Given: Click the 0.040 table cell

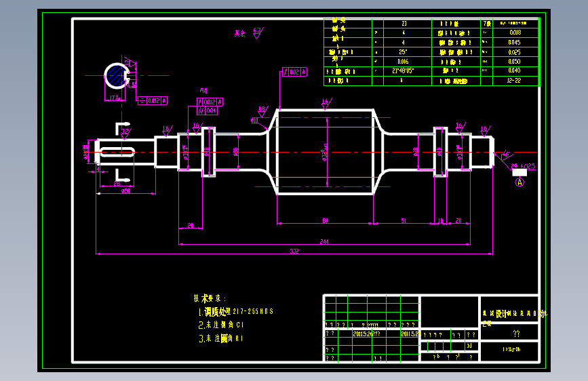Looking at the screenshot, I should coord(515,71).
